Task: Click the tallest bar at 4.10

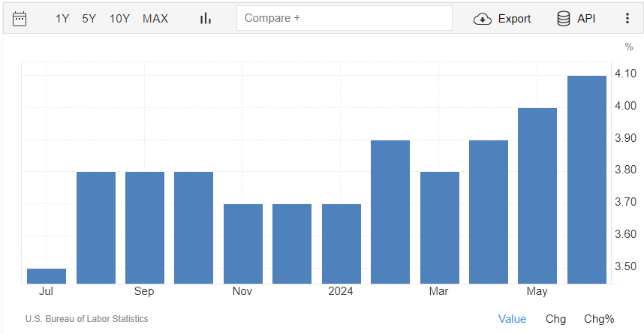Action: click(x=587, y=179)
